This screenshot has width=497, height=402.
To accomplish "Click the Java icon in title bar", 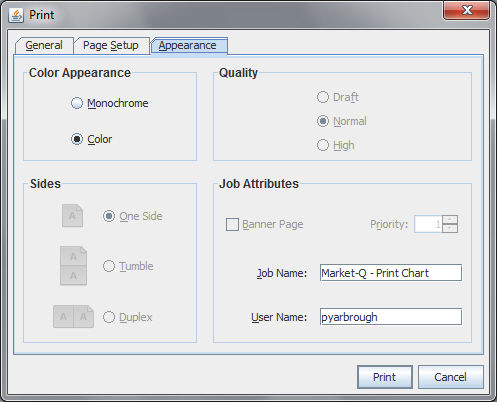I will (x=16, y=15).
